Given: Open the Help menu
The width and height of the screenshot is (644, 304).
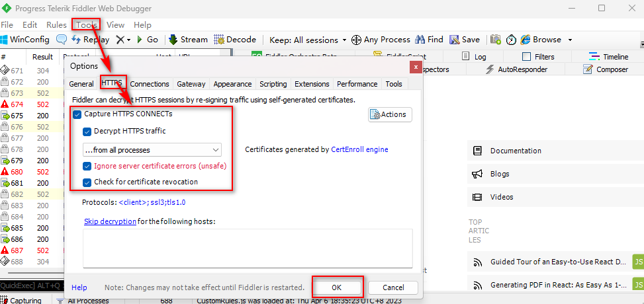Looking at the screenshot, I should tap(142, 25).
